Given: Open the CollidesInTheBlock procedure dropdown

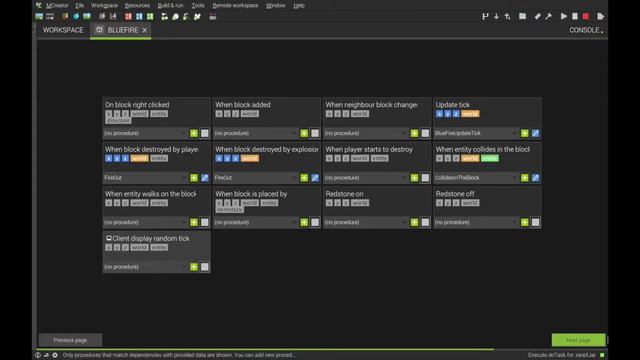Looking at the screenshot, I should coord(476,178).
